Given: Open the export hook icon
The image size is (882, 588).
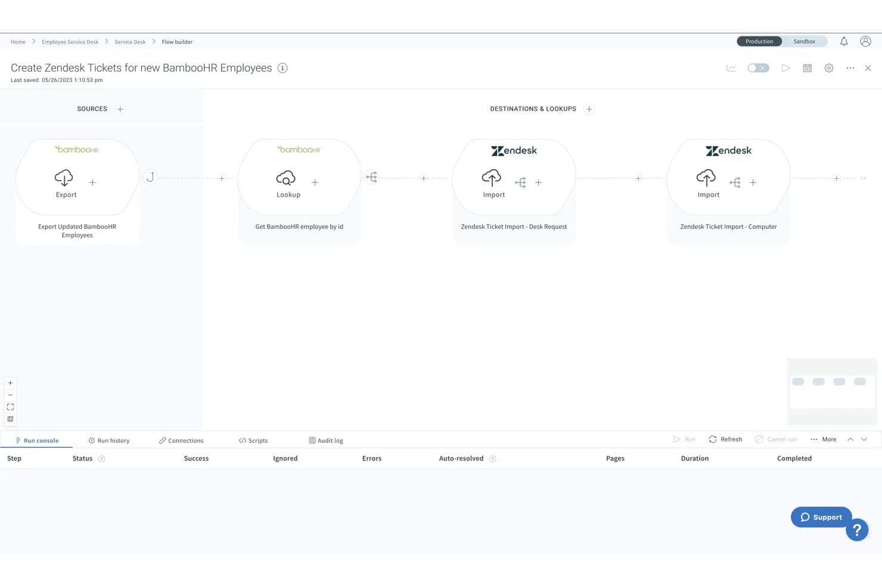Looking at the screenshot, I should coord(150,177).
